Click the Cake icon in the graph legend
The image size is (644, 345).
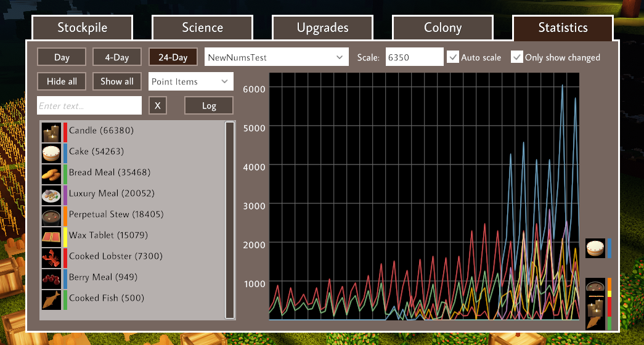point(595,248)
